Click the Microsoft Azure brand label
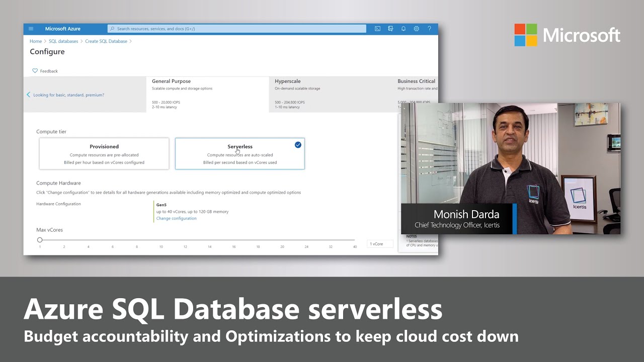The image size is (644, 362). (x=63, y=29)
